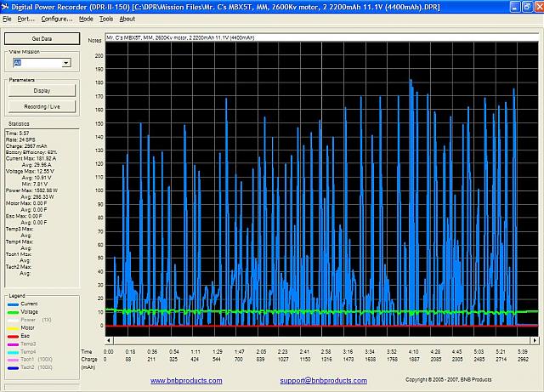This screenshot has height=392, width=544.
Task: Open the Port... menu
Action: tap(26, 18)
